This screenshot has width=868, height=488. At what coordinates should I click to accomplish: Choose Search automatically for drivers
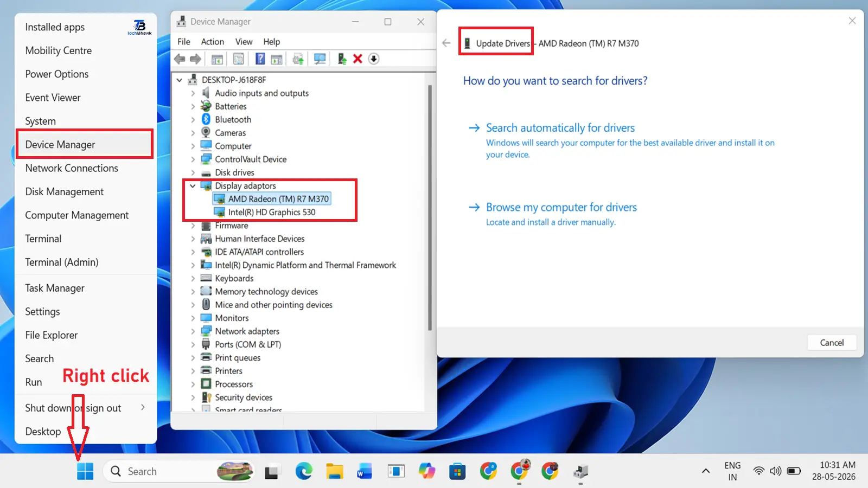click(560, 128)
